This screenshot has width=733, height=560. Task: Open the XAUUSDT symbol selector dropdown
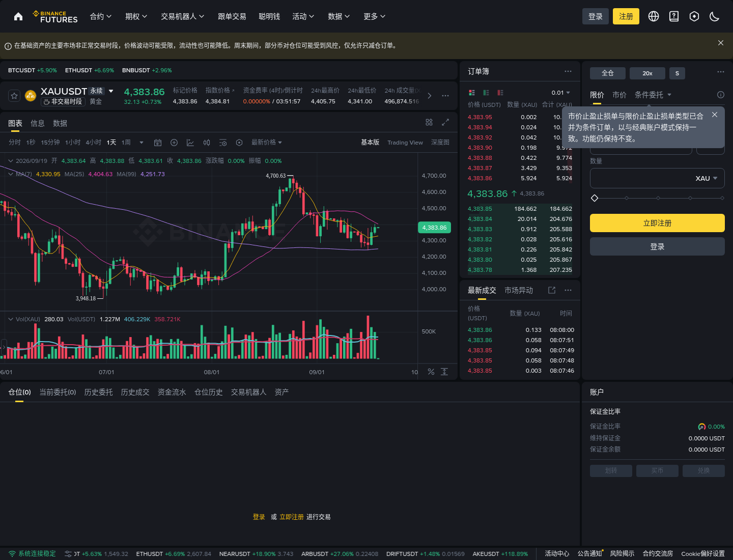coord(111,91)
